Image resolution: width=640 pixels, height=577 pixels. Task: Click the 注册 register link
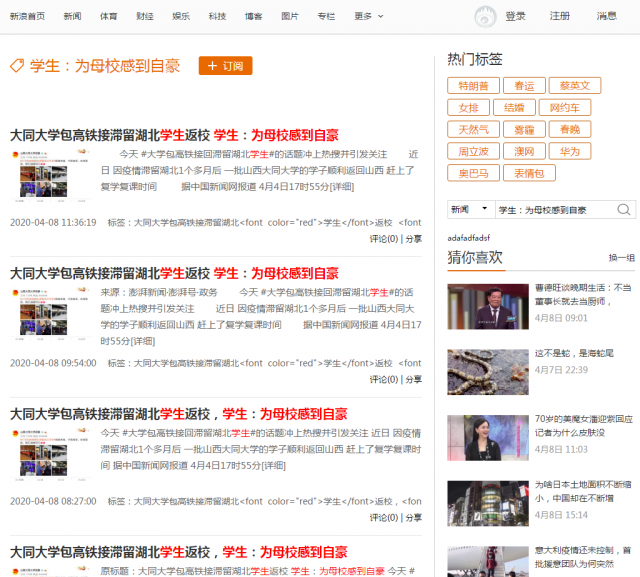560,16
